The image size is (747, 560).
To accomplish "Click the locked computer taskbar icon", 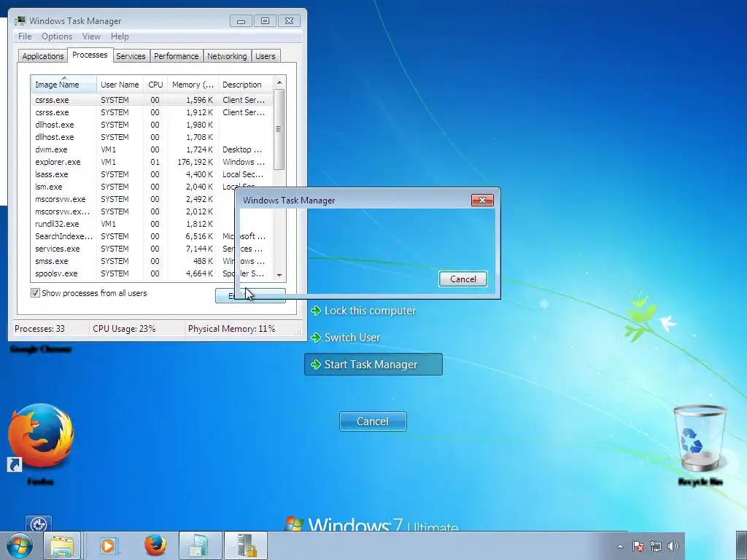I will [x=246, y=545].
